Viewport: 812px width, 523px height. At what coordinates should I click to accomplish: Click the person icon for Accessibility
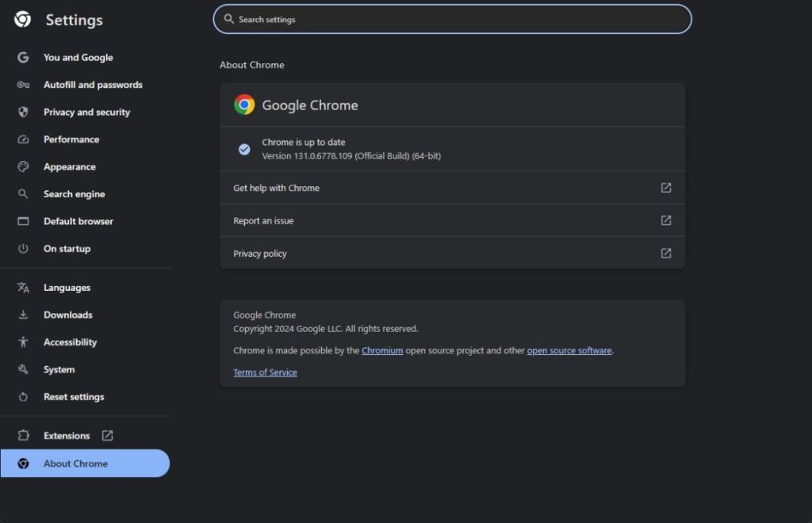tap(23, 342)
